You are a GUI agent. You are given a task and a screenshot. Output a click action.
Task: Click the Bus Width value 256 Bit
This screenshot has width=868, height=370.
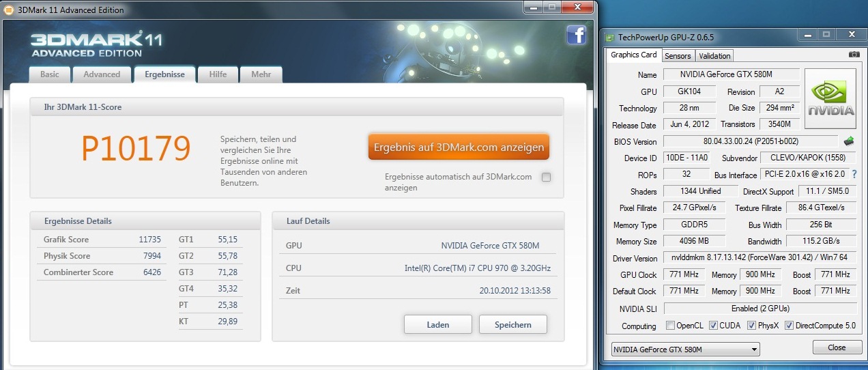point(822,225)
